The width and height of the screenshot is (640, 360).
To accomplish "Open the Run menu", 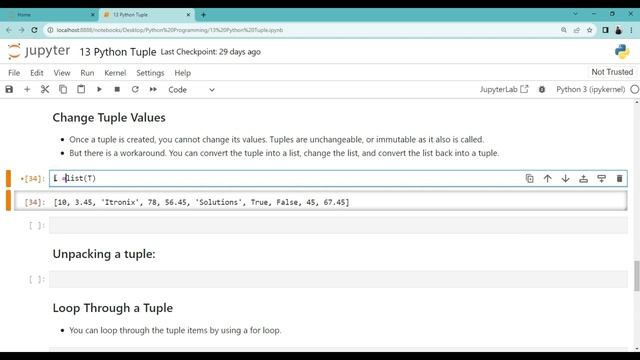I will click(87, 73).
